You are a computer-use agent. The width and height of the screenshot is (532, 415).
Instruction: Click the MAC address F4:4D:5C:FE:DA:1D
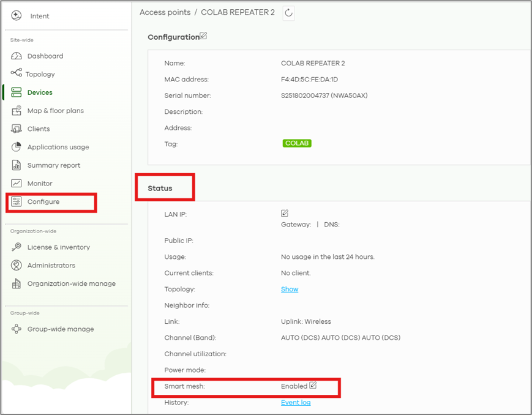[309, 80]
